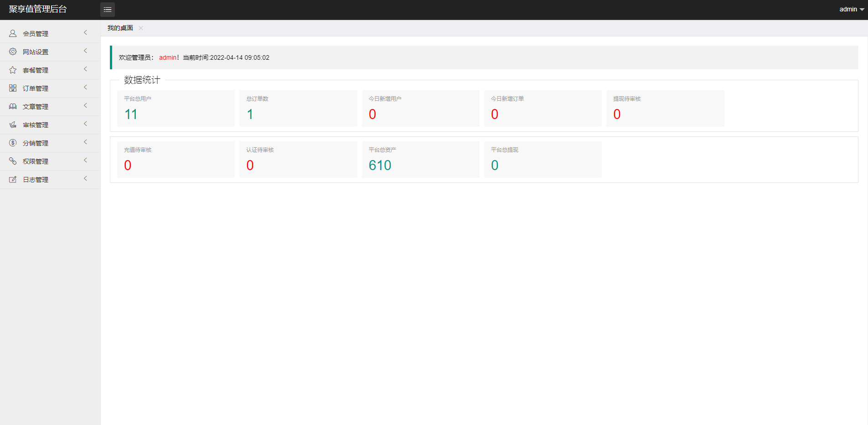Close the 我的桌面 tab
868x425 pixels.
[x=141, y=28]
